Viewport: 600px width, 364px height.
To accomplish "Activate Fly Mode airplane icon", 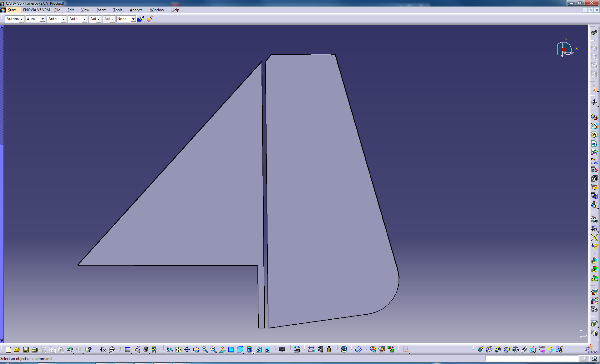I will [x=170, y=350].
